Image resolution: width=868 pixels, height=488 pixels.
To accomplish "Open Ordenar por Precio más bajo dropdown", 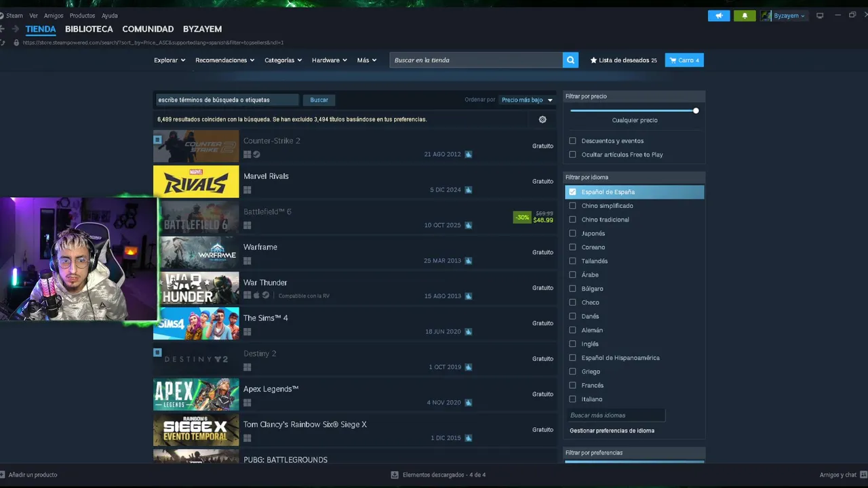I will 527,100.
